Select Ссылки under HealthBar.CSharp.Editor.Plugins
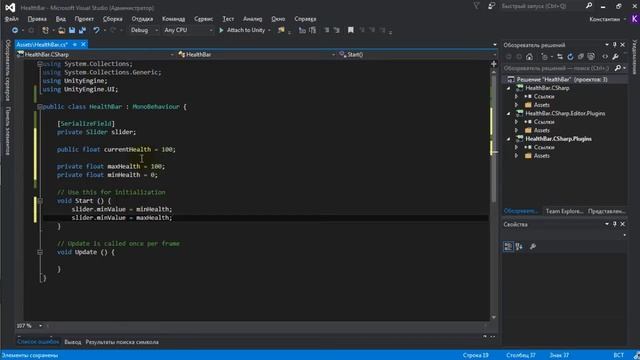 pos(544,122)
